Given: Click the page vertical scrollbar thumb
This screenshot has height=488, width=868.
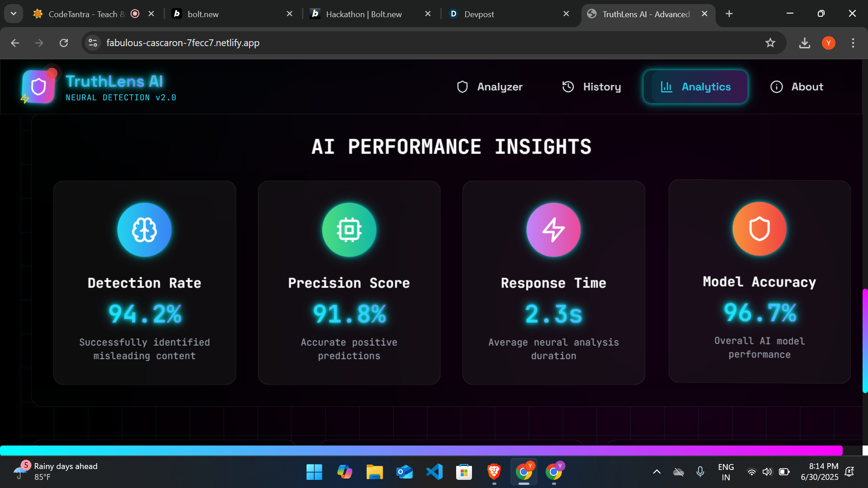Looking at the screenshot, I should point(865,341).
